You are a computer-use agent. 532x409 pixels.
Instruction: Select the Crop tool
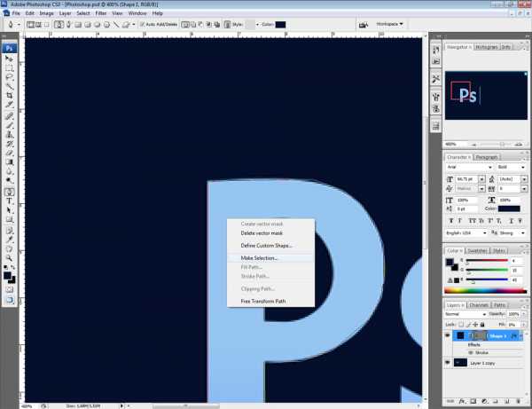tap(9, 96)
